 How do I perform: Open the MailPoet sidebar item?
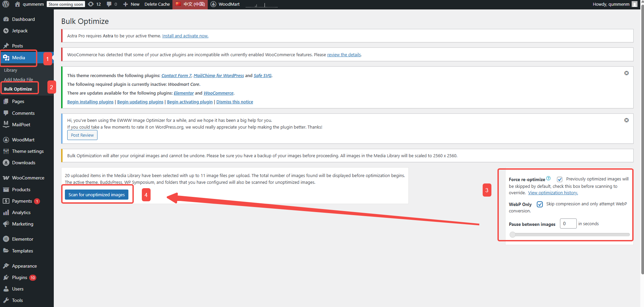[7, 125]
